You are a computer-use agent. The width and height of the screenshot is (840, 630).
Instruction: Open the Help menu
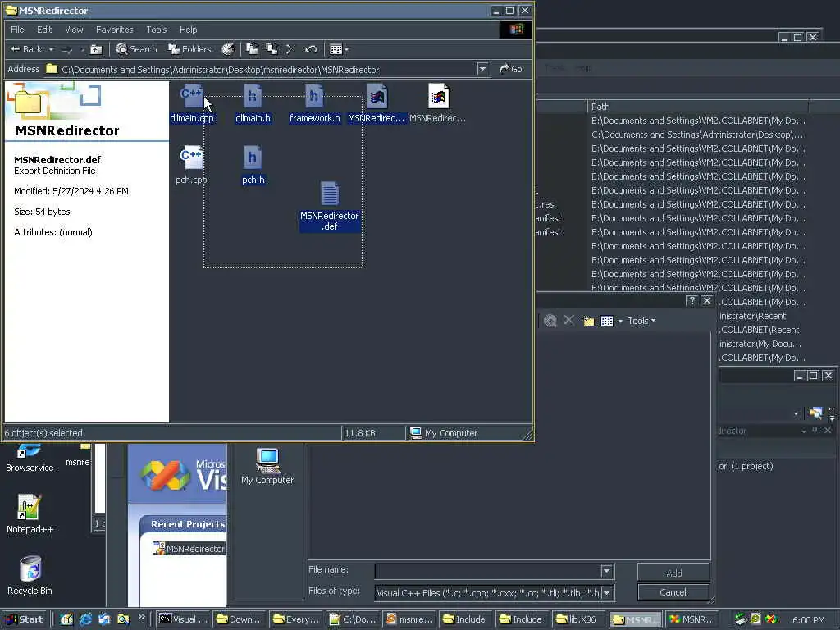[x=188, y=30]
